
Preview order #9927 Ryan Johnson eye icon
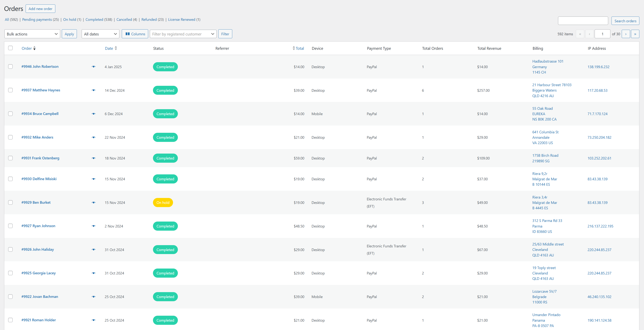[94, 226]
